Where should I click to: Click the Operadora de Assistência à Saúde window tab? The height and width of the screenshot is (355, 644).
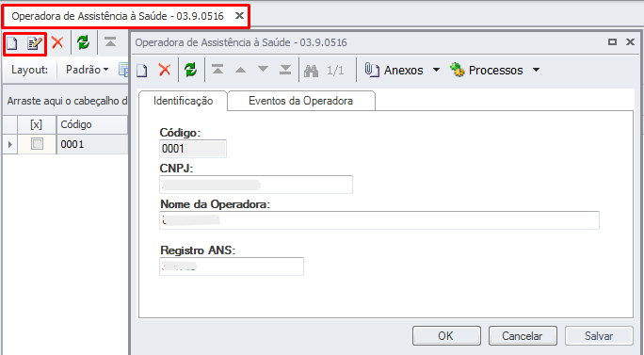coord(118,16)
